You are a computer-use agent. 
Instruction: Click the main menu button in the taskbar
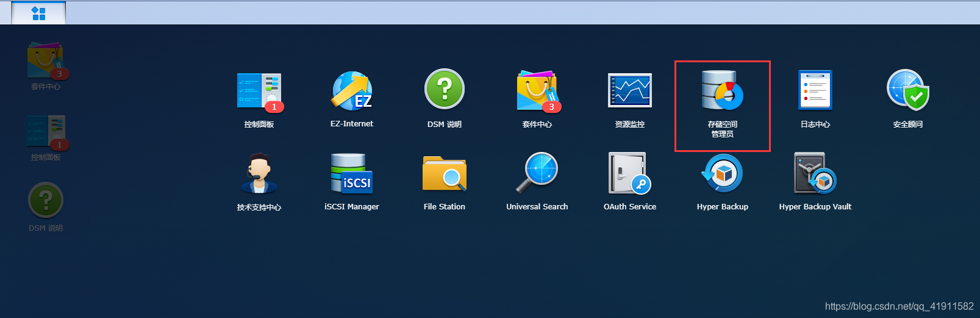pyautogui.click(x=38, y=13)
